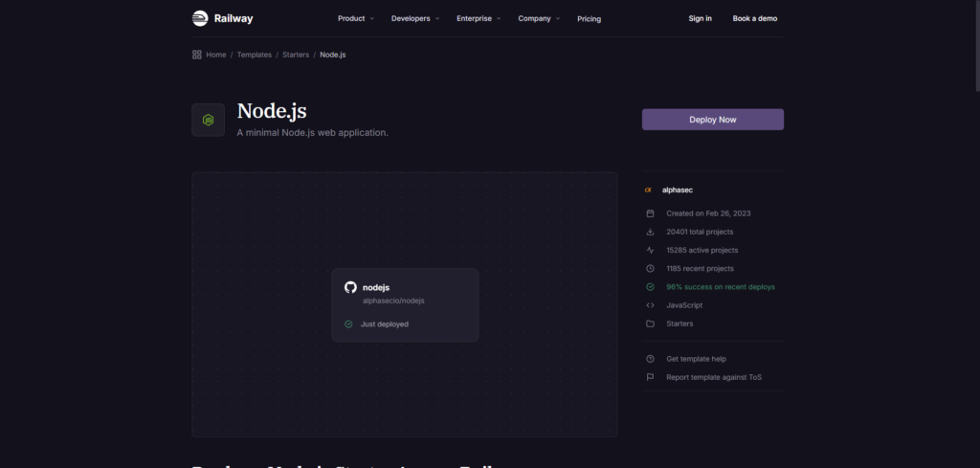Click the minimal Node.js web application description

313,132
